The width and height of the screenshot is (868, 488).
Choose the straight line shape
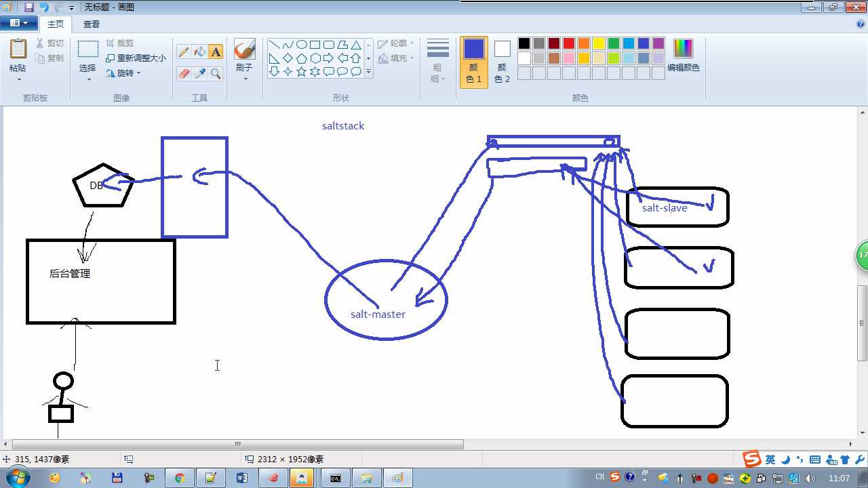(x=274, y=45)
